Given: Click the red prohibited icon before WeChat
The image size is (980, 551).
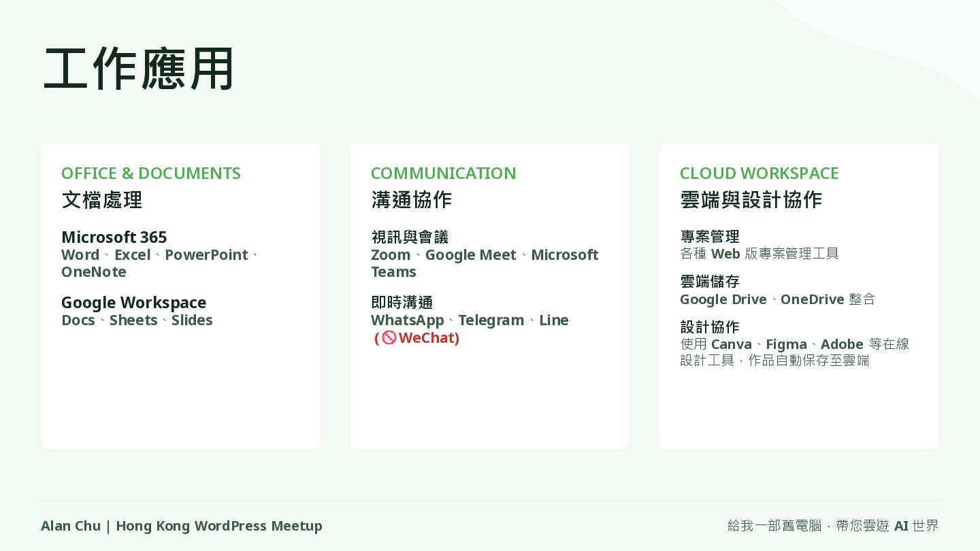Looking at the screenshot, I should (389, 338).
